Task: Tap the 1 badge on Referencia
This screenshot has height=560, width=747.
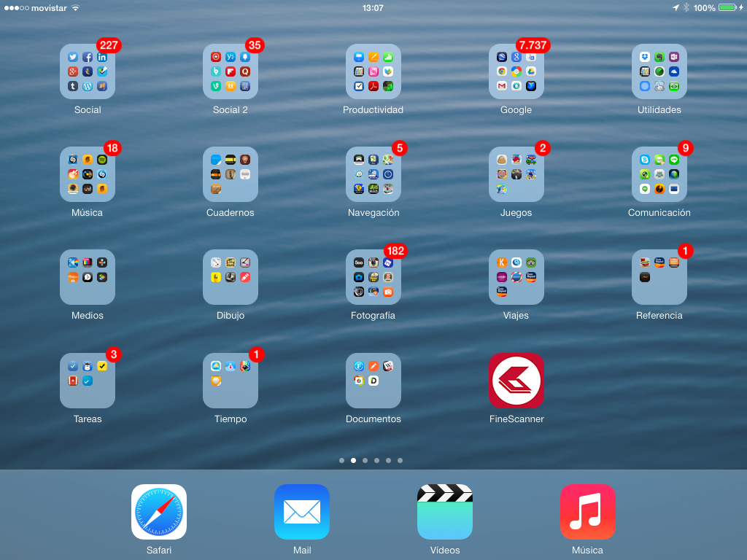Action: [x=686, y=251]
